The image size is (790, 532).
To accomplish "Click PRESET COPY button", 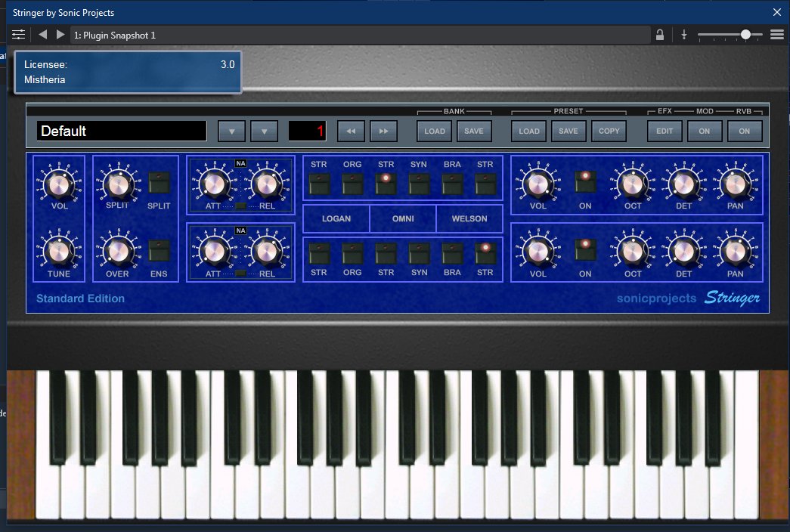I will tap(609, 131).
